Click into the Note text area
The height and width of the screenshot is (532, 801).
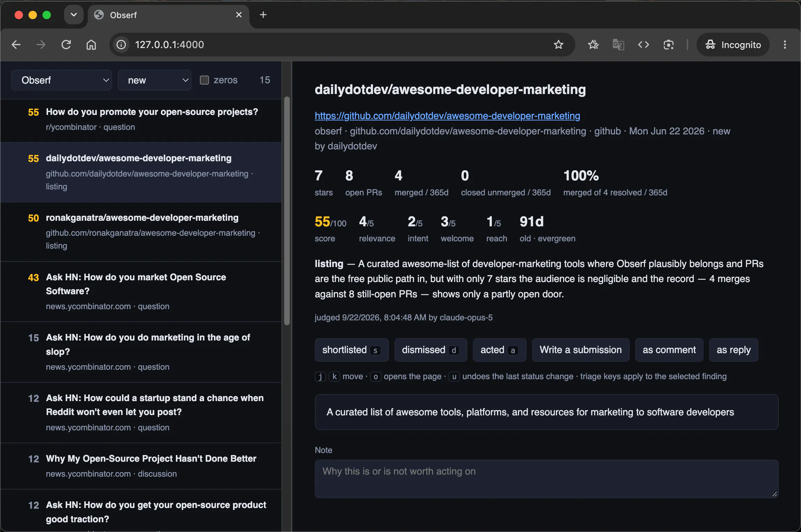pyautogui.click(x=546, y=479)
